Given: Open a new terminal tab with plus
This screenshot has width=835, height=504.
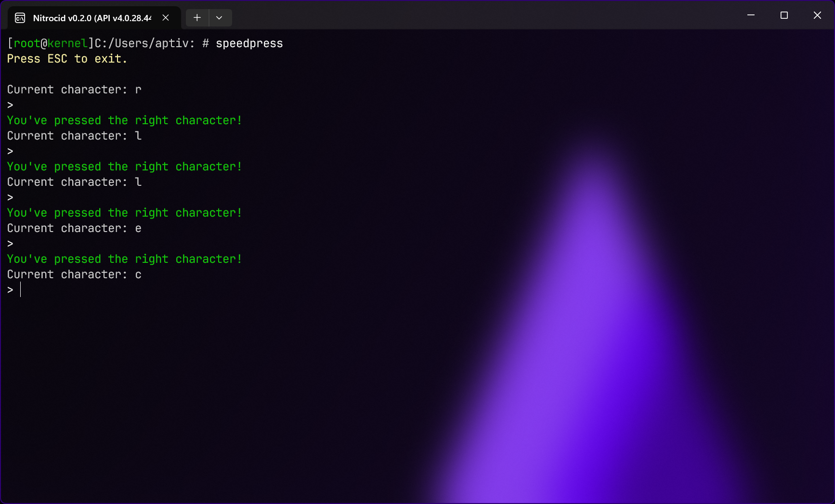Looking at the screenshot, I should pyautogui.click(x=197, y=18).
